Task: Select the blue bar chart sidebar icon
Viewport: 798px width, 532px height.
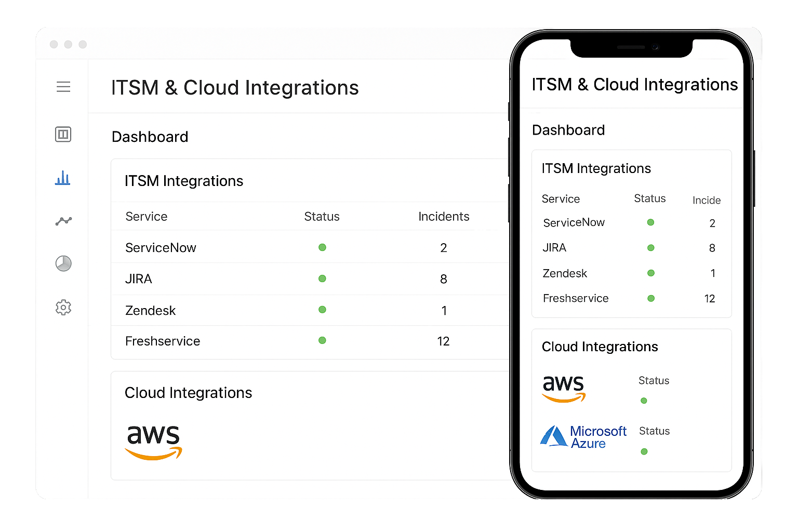Action: (63, 178)
